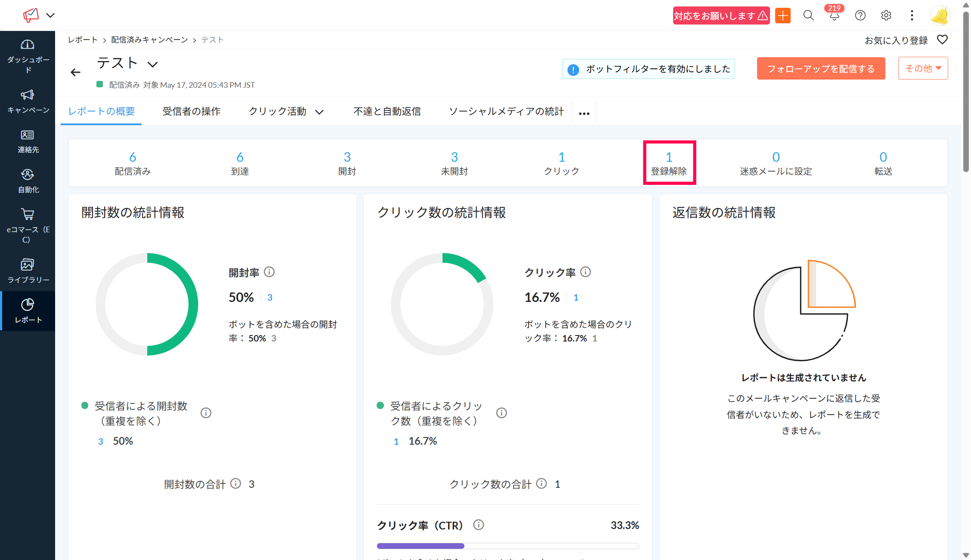Toggle the favorite heart icon

coord(942,40)
